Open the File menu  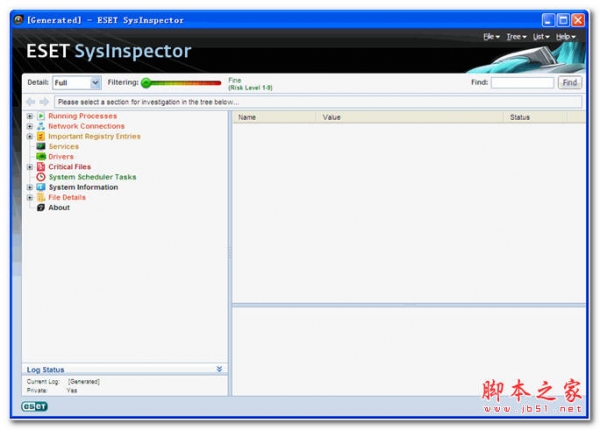(491, 37)
